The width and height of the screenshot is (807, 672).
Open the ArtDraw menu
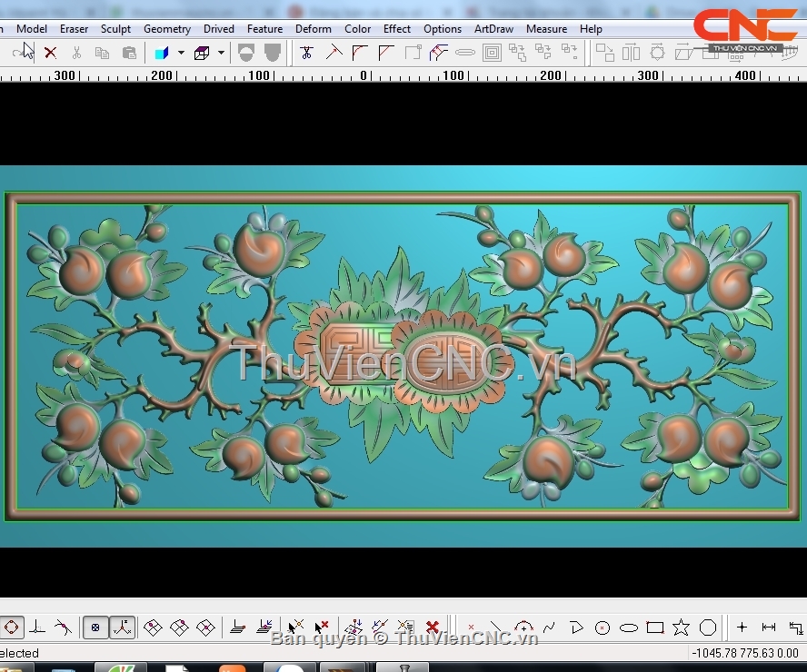[493, 29]
